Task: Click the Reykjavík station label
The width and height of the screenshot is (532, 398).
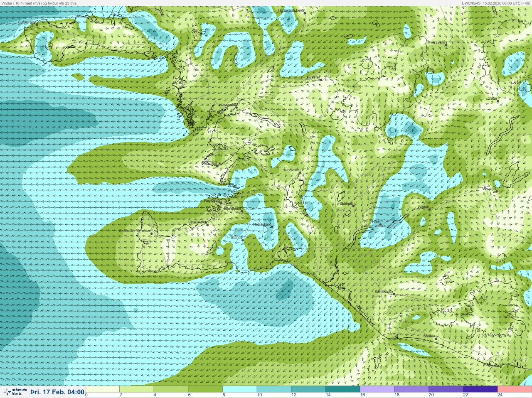Action: tap(212, 201)
